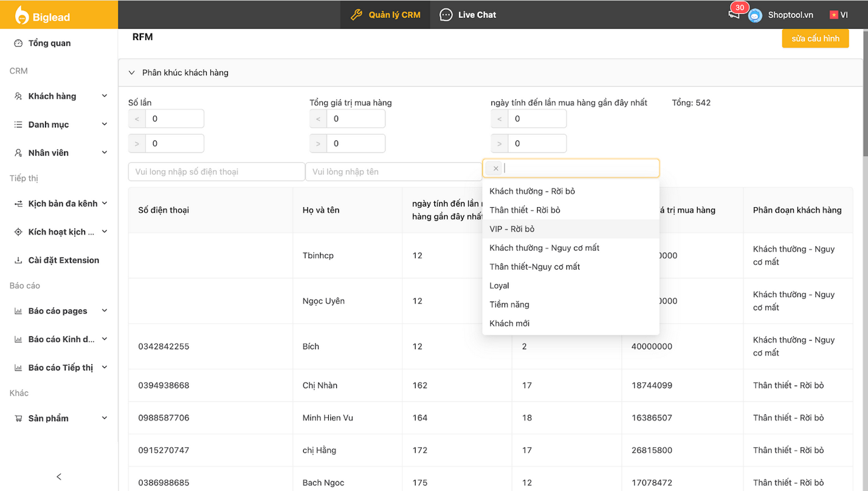Click the Kích hoạt kịch bản icon
868x491 pixels.
coord(18,232)
